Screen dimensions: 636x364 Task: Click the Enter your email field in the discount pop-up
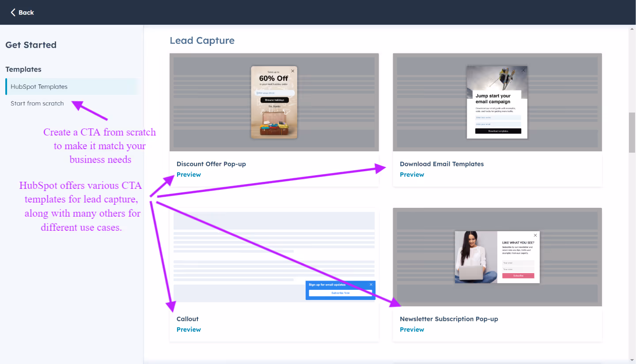275,93
